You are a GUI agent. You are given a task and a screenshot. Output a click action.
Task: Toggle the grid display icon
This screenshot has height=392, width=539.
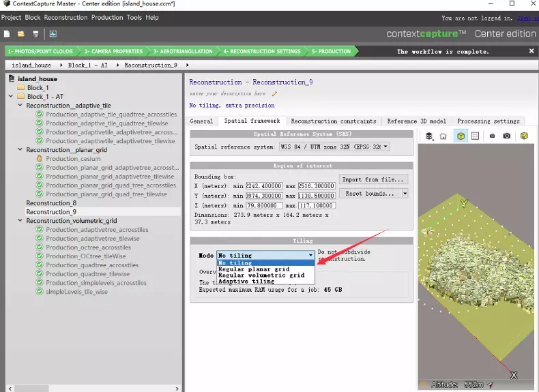tap(476, 136)
